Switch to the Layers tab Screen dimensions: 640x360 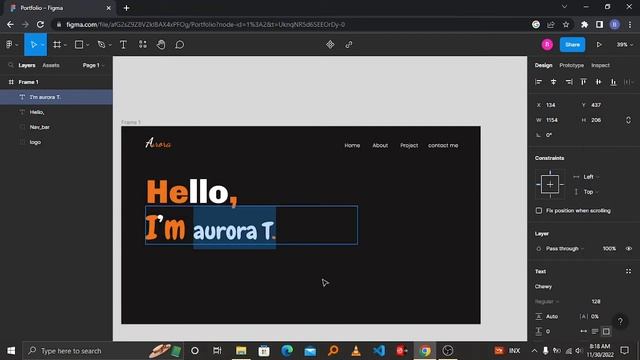[27, 65]
